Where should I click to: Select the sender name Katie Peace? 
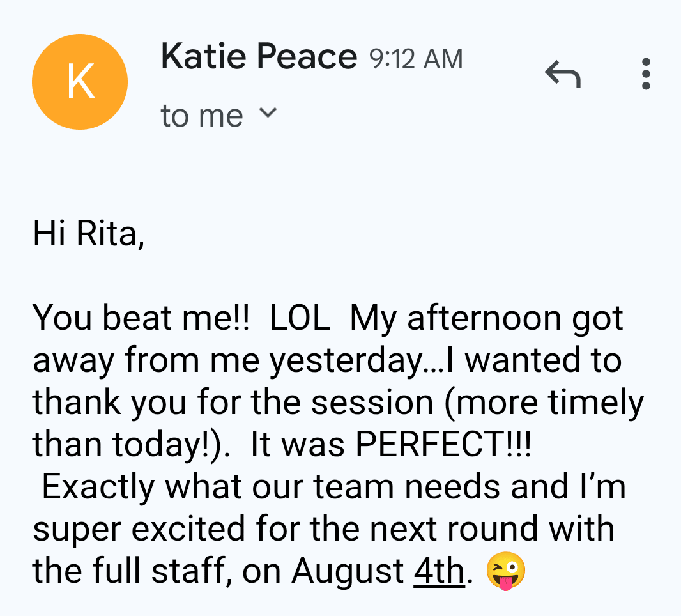tap(259, 56)
